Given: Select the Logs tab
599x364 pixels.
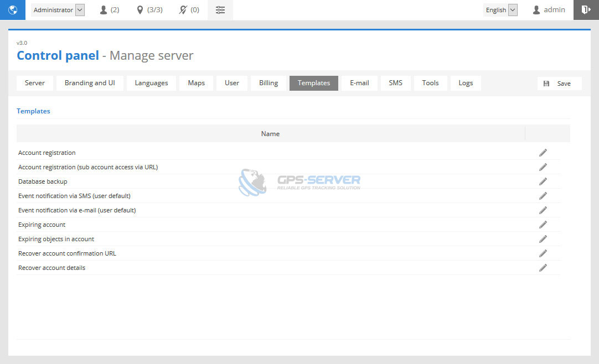Looking at the screenshot, I should pyautogui.click(x=466, y=83).
